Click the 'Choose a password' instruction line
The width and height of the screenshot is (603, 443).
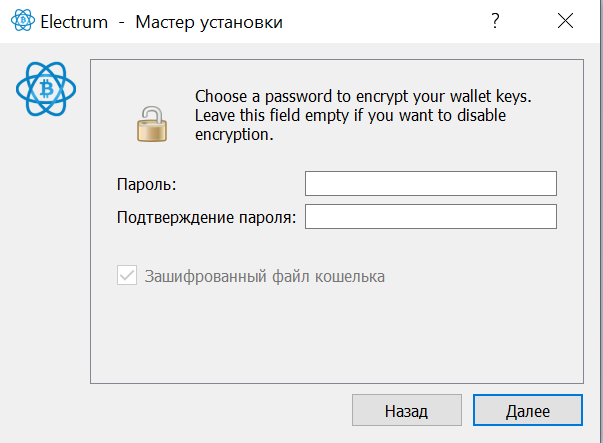point(363,97)
